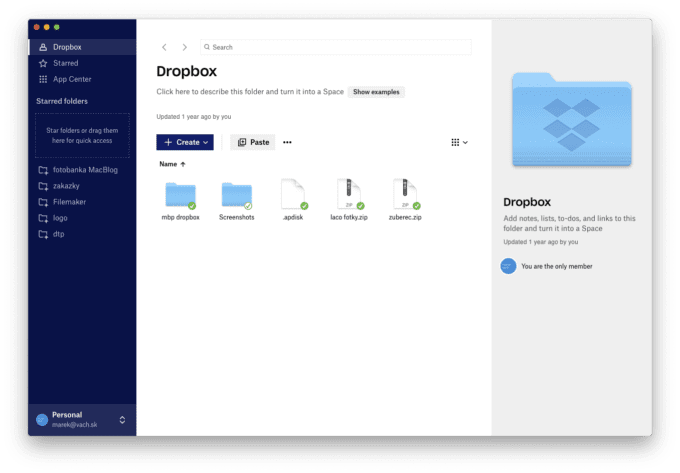Click the Paste button
The image size is (680, 473).
(x=253, y=142)
